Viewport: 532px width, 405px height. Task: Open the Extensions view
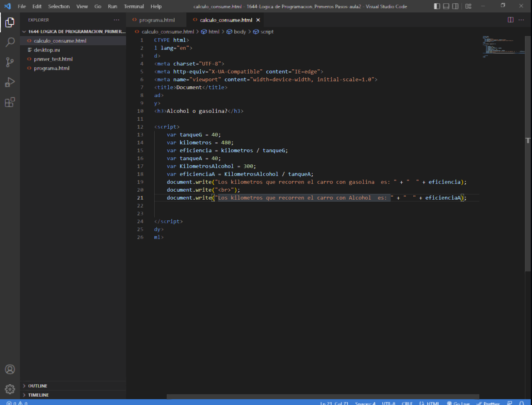(10, 102)
